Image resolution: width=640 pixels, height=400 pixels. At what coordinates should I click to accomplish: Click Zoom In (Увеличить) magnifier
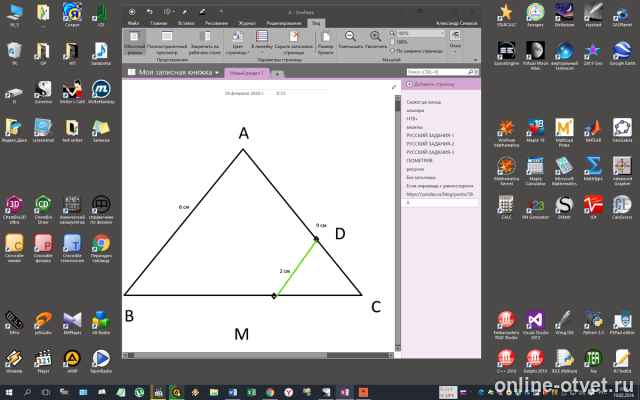pyautogui.click(x=375, y=40)
